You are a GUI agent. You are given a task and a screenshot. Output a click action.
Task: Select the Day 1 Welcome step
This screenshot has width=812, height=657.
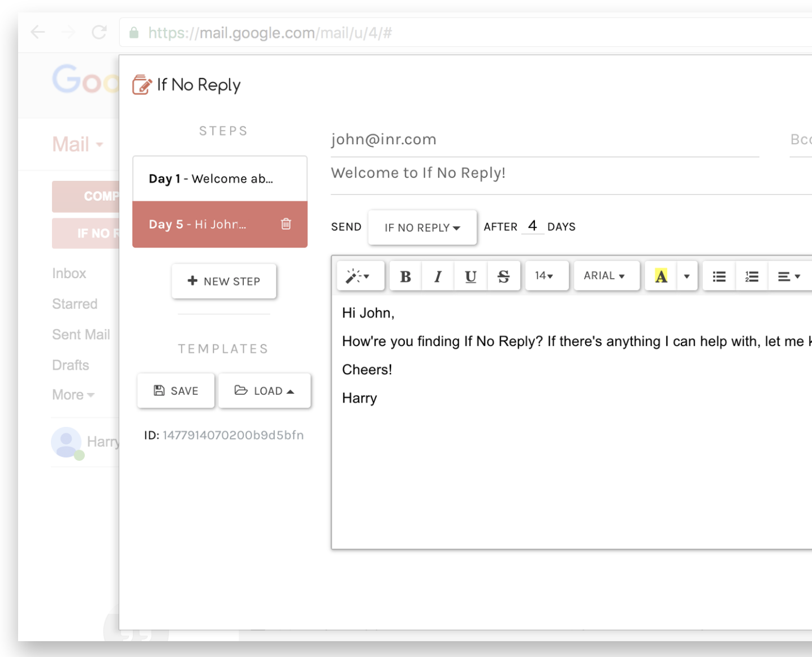(220, 179)
